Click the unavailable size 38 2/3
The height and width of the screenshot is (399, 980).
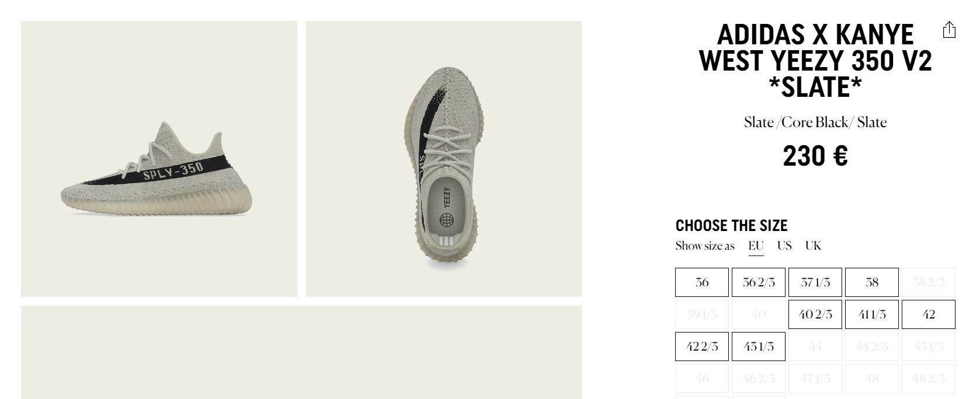[929, 282]
